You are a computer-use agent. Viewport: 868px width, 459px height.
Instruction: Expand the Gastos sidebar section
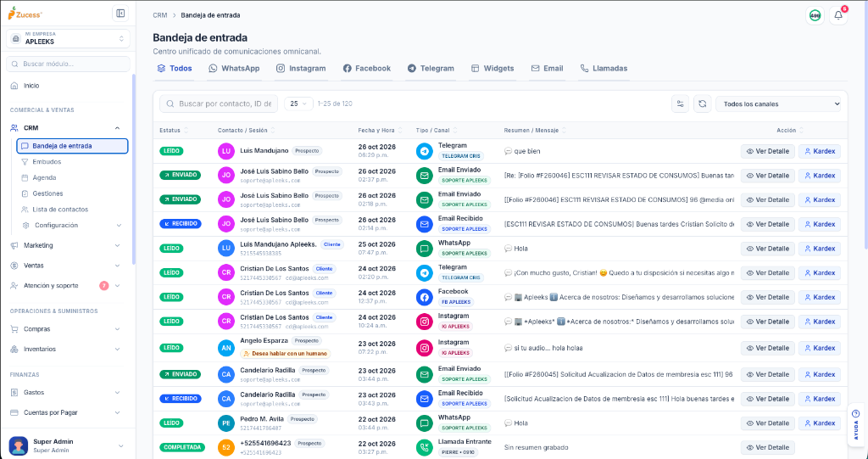(x=117, y=393)
